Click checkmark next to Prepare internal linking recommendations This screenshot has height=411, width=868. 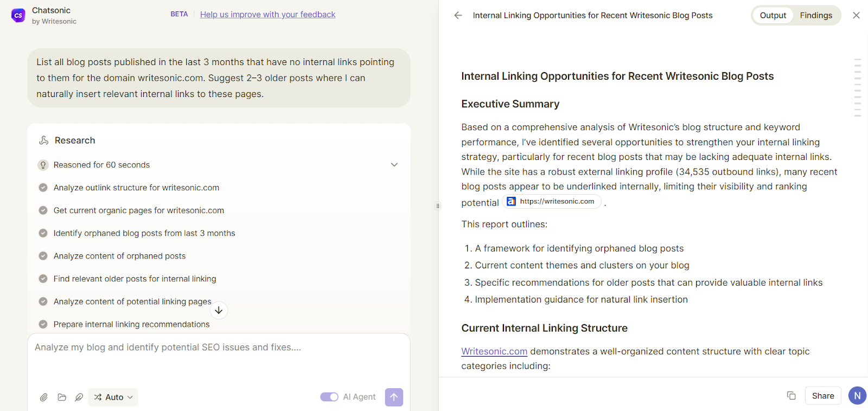[43, 324]
